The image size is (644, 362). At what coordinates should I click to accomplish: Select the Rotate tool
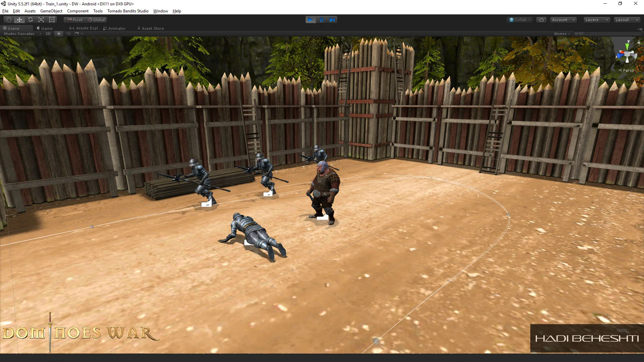coord(30,20)
